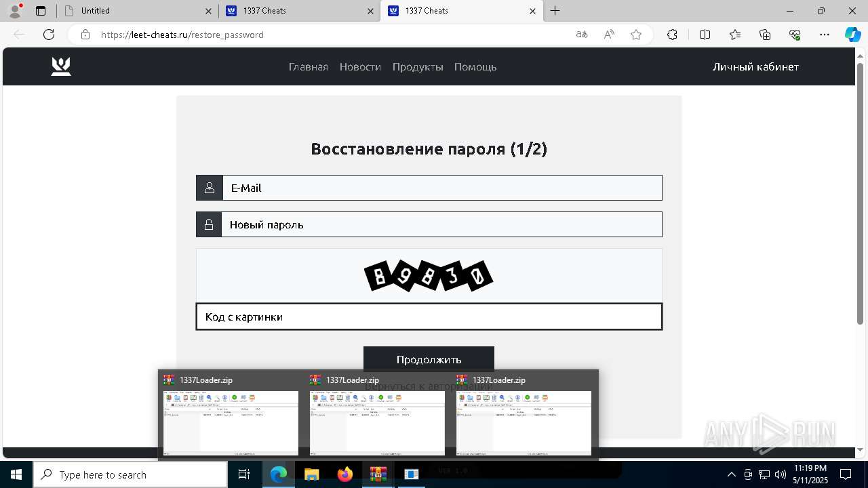Viewport: 868px width, 488px height.
Task: Open the Новости menu item
Action: click(x=360, y=67)
